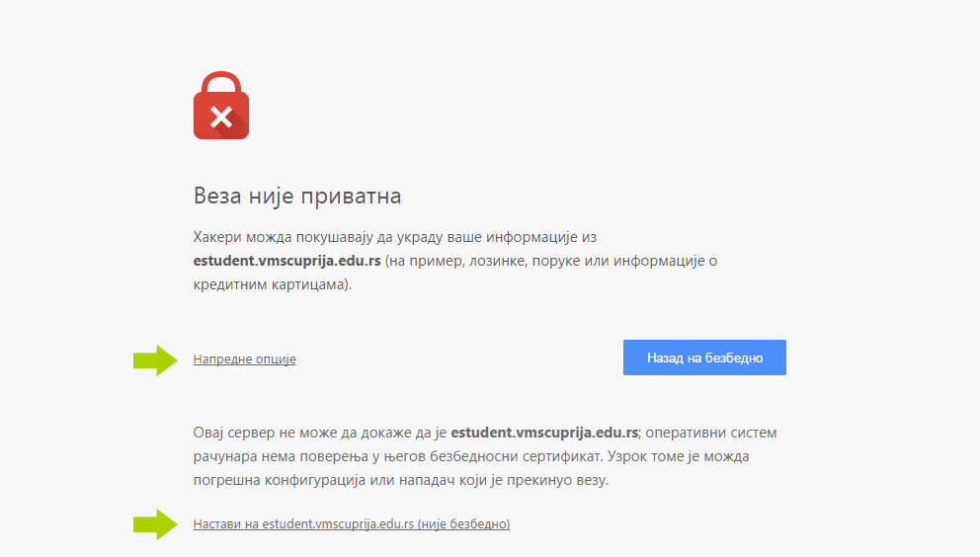Click the heading Веза није приватна
The height and width of the screenshot is (557, 980).
297,196
